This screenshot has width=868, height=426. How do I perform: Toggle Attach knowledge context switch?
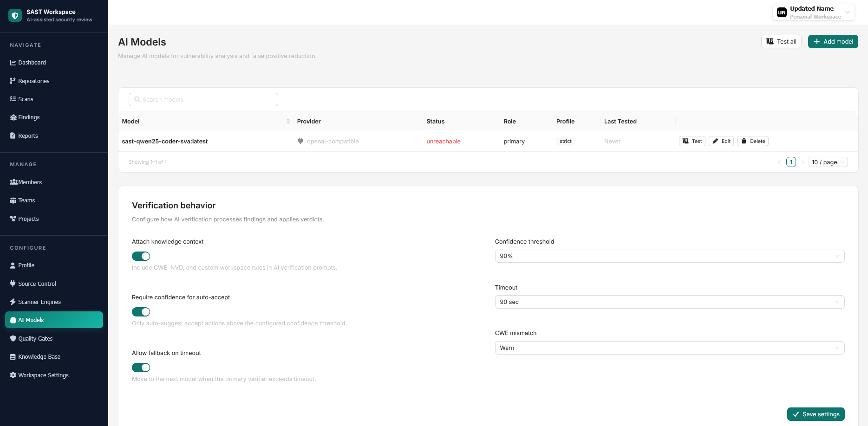point(141,256)
